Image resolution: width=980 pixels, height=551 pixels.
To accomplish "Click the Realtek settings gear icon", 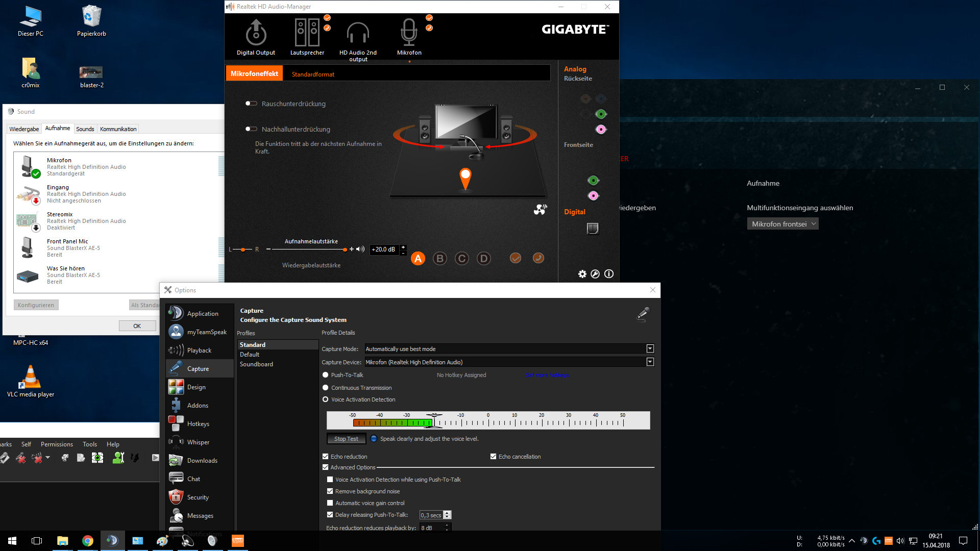I will coord(582,274).
